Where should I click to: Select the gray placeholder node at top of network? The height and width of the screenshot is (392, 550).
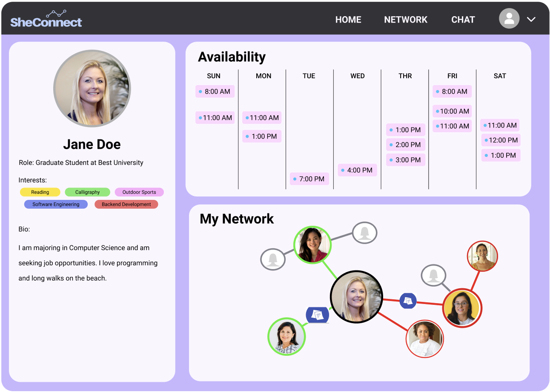point(364,233)
